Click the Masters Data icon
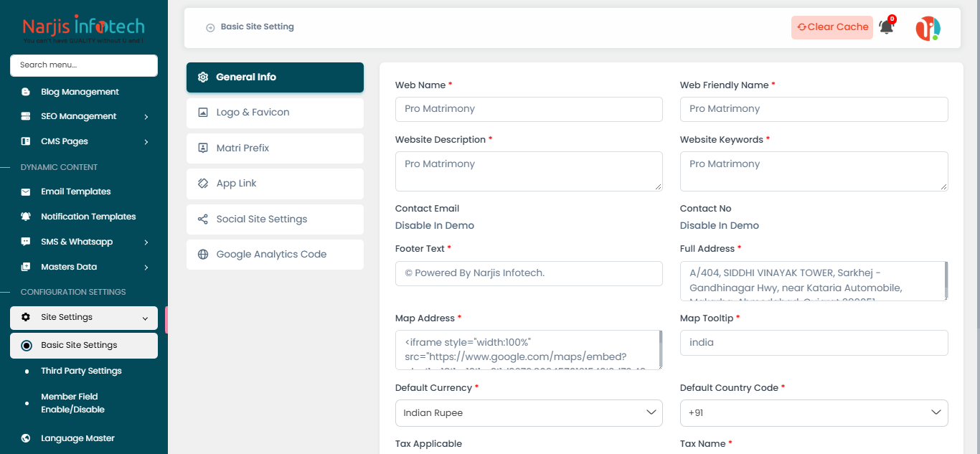This screenshot has height=454, width=980. pyautogui.click(x=26, y=267)
